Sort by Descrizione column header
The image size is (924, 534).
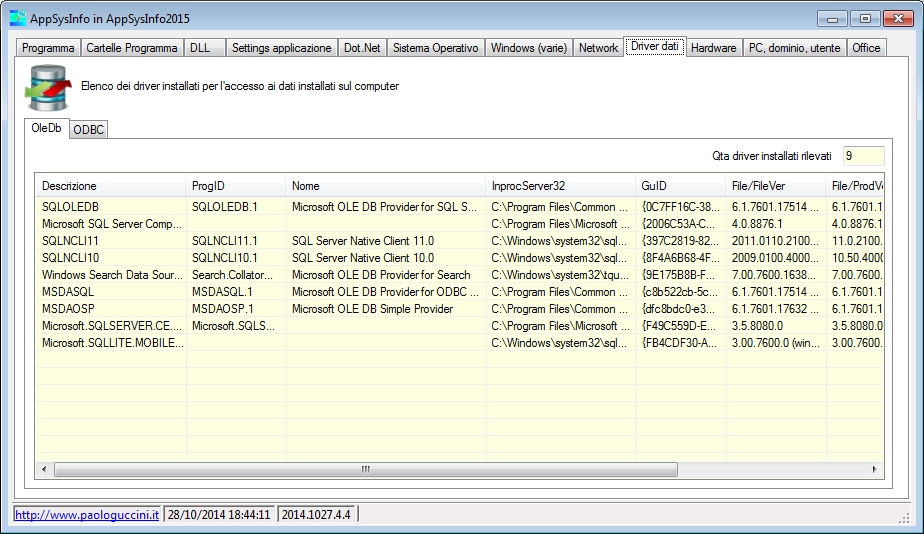[110, 186]
